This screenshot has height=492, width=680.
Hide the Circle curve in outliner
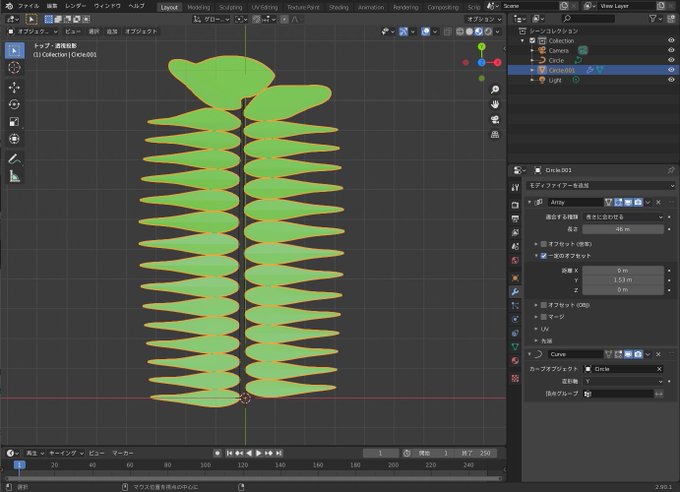point(671,60)
